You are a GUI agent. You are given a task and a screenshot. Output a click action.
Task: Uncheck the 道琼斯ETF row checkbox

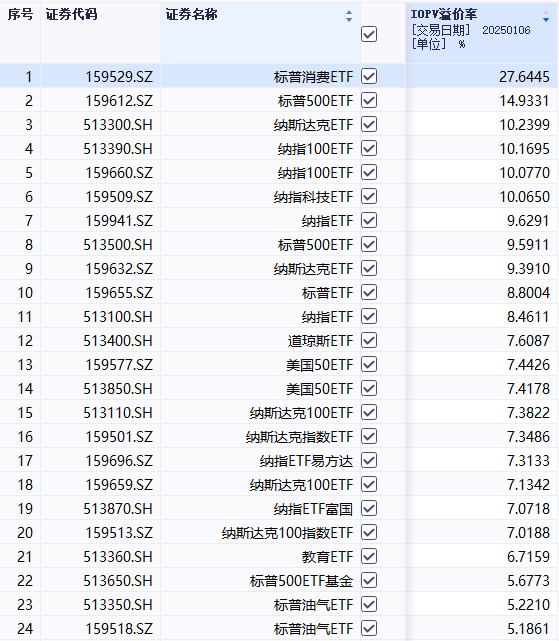tap(369, 340)
